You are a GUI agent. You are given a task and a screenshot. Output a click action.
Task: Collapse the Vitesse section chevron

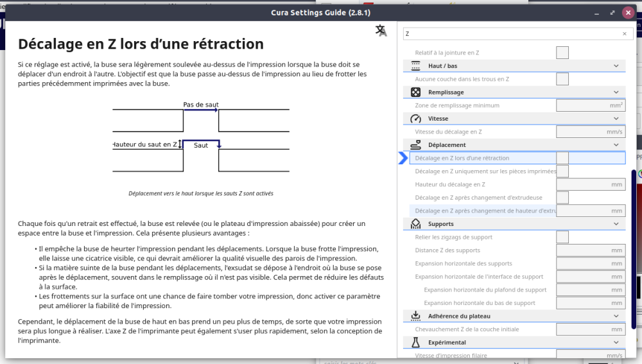click(x=616, y=118)
